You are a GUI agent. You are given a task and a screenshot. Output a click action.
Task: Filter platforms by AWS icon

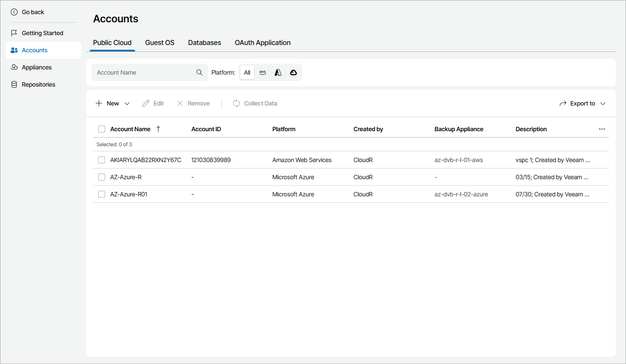coord(263,72)
